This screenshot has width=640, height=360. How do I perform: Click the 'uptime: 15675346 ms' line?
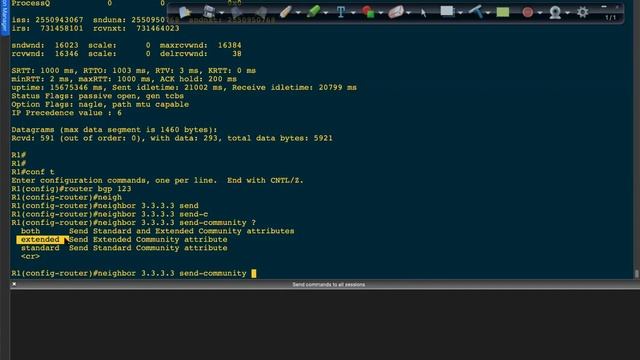184,88
